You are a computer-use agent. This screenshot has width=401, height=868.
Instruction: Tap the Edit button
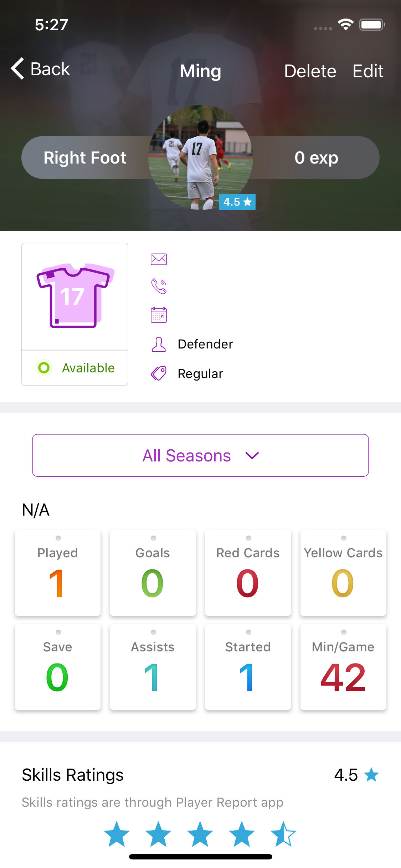tap(368, 71)
